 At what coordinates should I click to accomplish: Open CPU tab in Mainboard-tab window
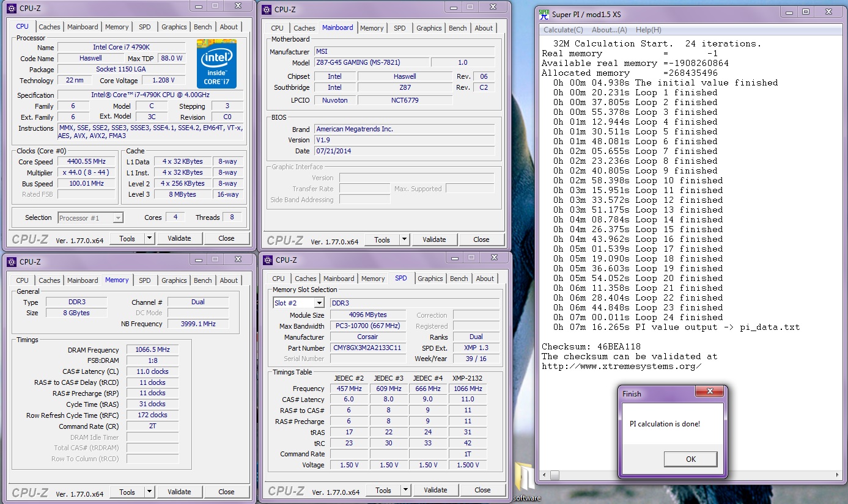[x=277, y=28]
